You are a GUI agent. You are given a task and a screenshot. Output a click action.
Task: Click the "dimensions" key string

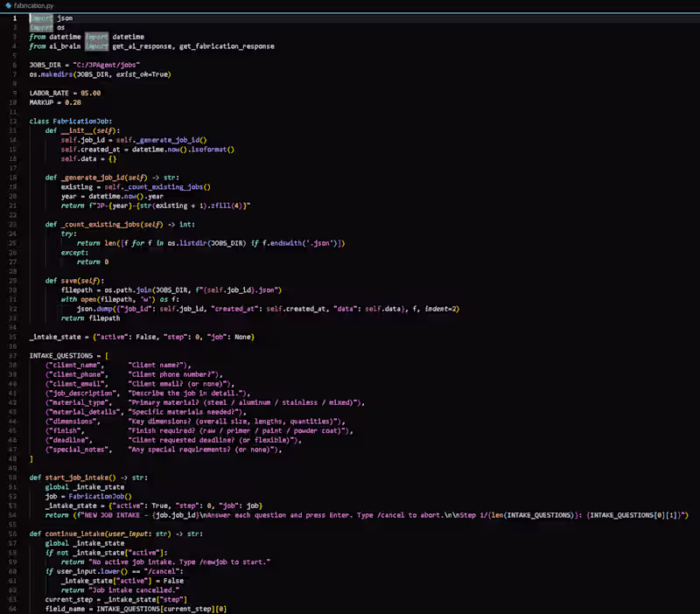pos(73,422)
